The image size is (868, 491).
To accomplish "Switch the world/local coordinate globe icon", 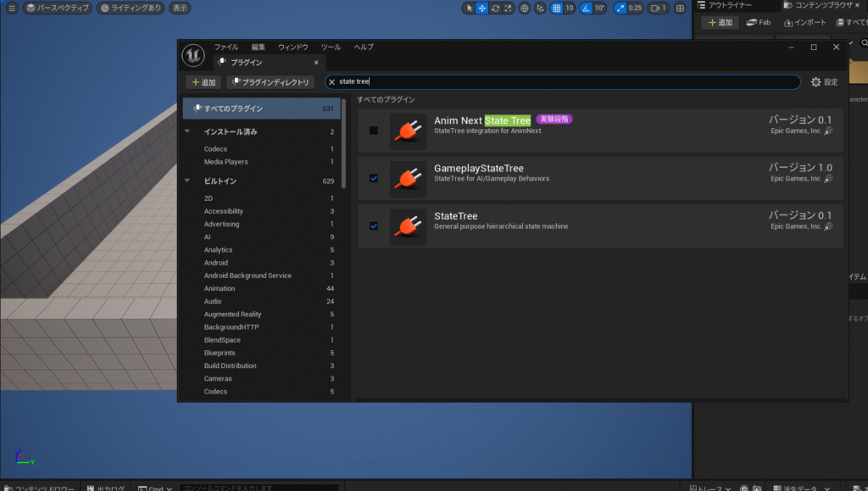I will coord(524,8).
